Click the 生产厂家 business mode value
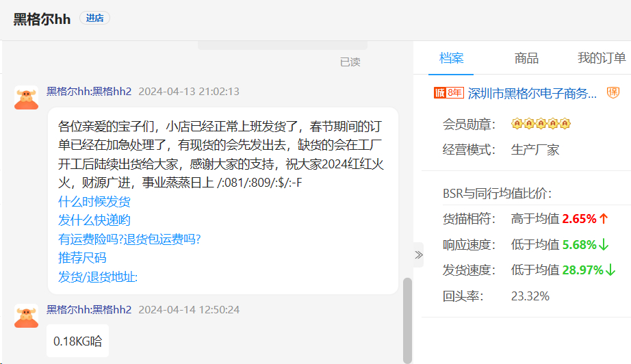The image size is (631, 364). (535, 150)
